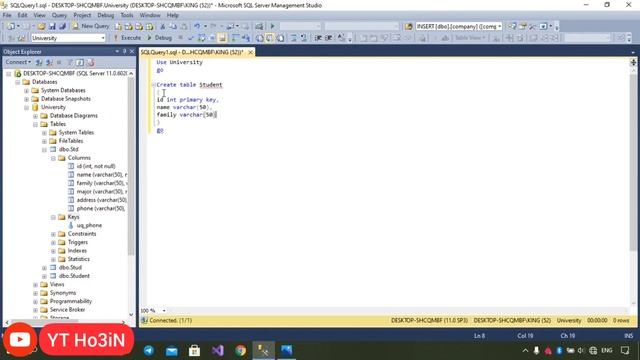Click the Save All icon
The image size is (640, 360).
[62, 27]
